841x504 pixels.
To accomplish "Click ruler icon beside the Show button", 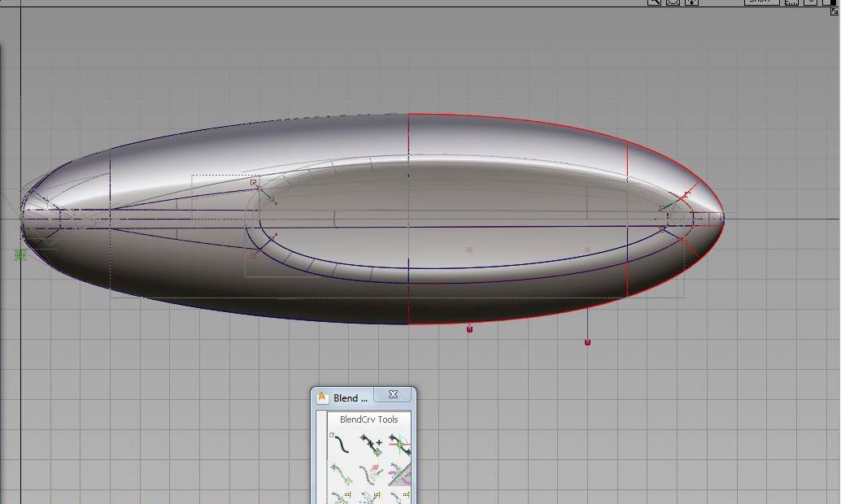I will [x=791, y=2].
